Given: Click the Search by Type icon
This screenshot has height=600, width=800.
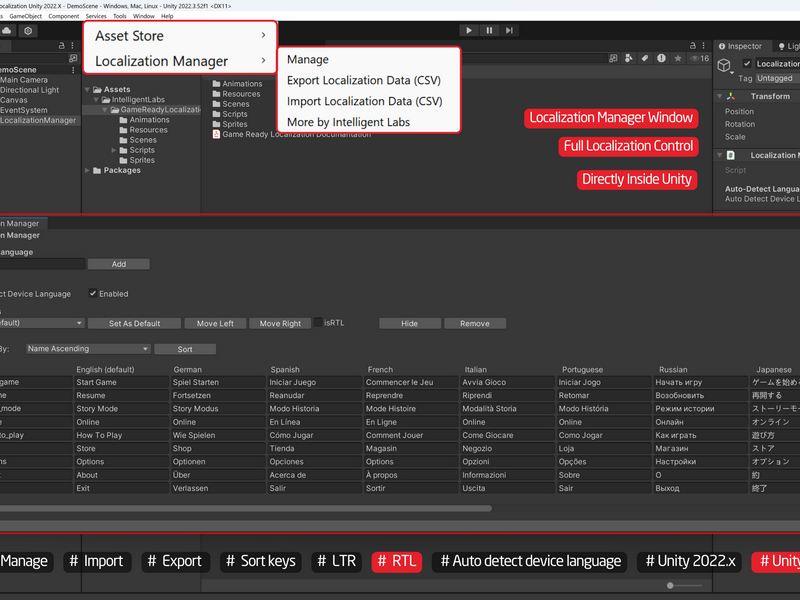Looking at the screenshot, I should [629, 58].
